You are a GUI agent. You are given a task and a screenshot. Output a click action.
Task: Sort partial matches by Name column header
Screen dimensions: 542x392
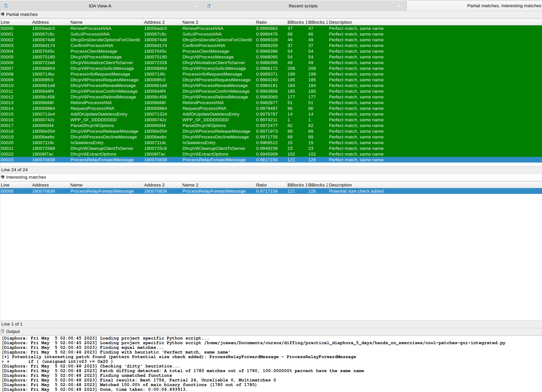76,22
